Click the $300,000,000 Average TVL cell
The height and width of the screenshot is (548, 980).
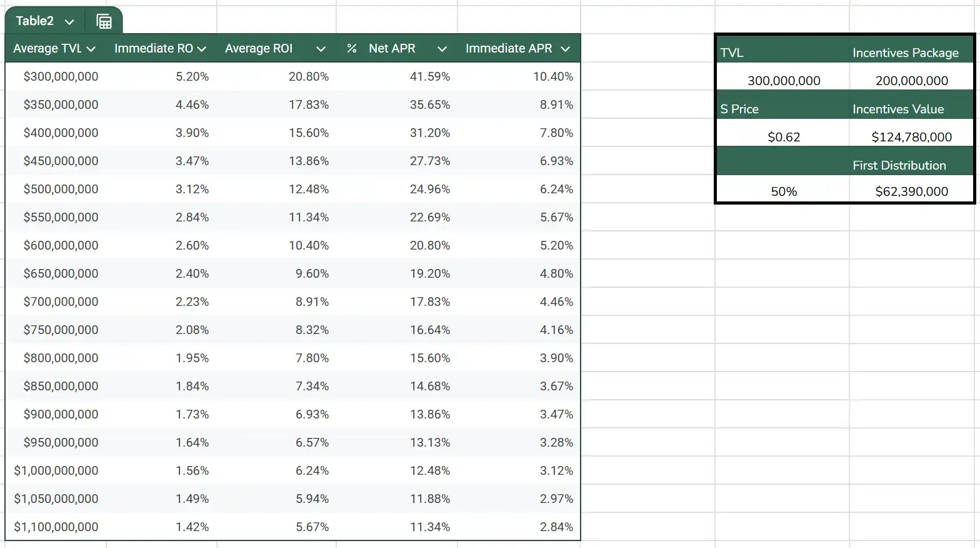pos(61,76)
